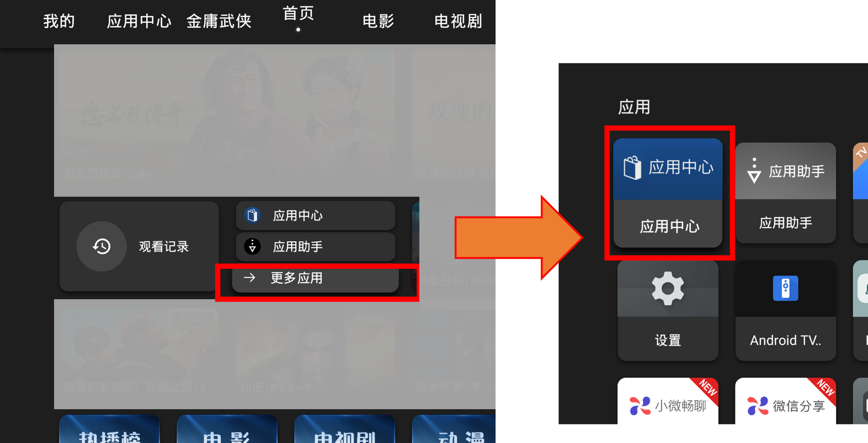Switch to the 我的 tab
This screenshot has height=443, width=868.
(59, 21)
